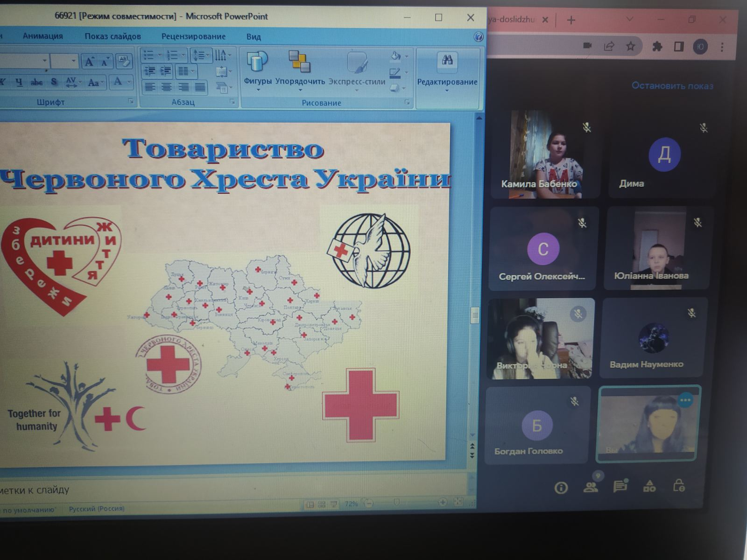Zoom out with minus button

point(369,503)
